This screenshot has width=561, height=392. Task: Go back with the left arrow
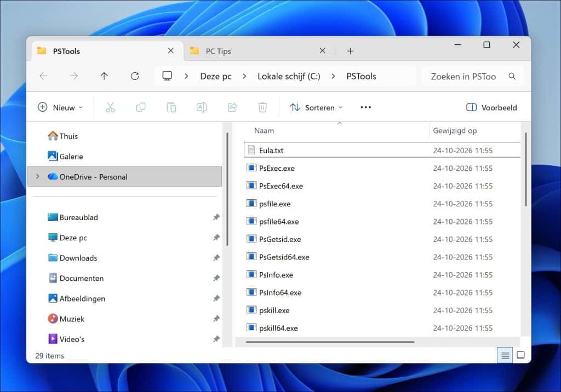[44, 76]
